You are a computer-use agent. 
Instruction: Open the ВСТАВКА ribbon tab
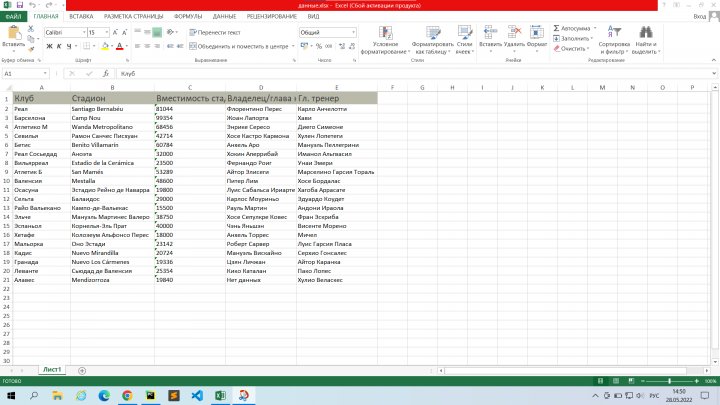coord(81,17)
